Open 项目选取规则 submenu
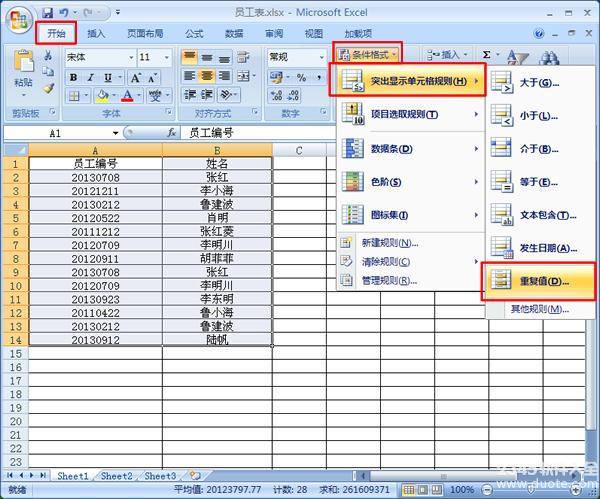Image resolution: width=600 pixels, height=499 pixels. pos(409,114)
